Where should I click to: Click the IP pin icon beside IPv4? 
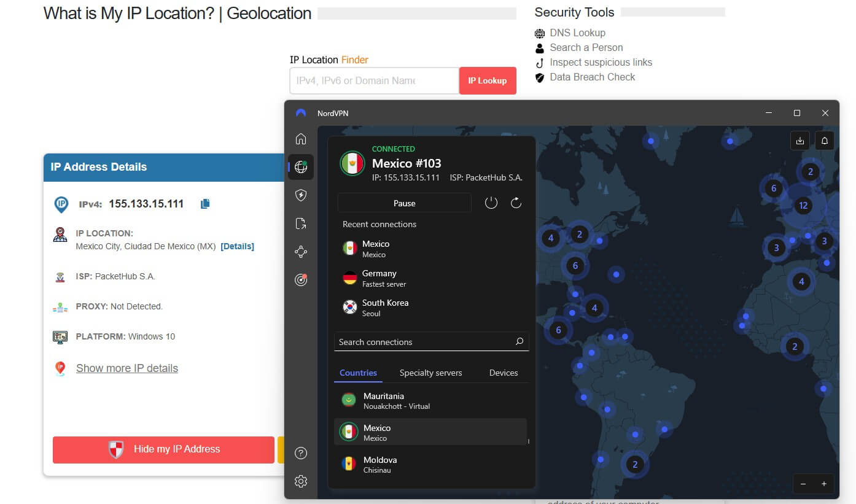point(61,204)
